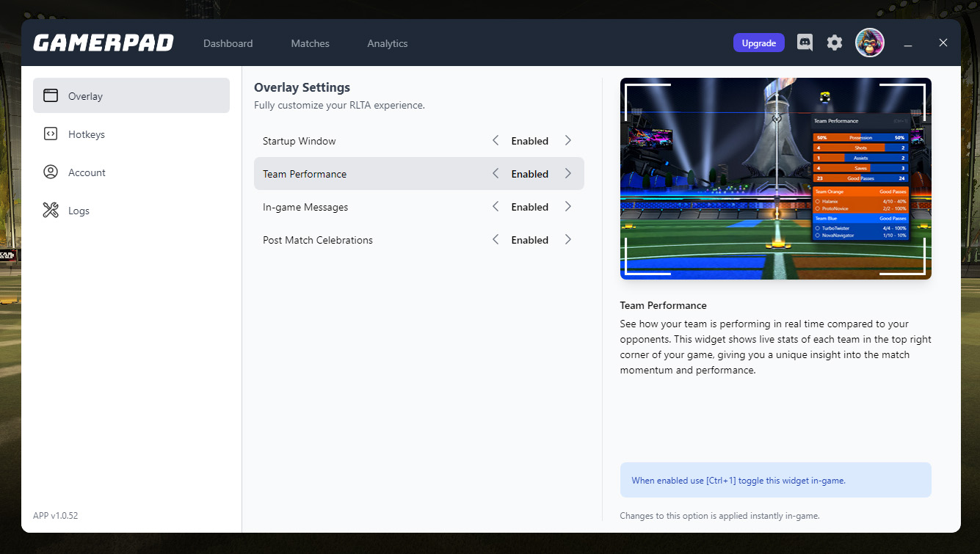980x554 pixels.
Task: Click the Hotkeys code bracket icon
Action: [x=51, y=134]
